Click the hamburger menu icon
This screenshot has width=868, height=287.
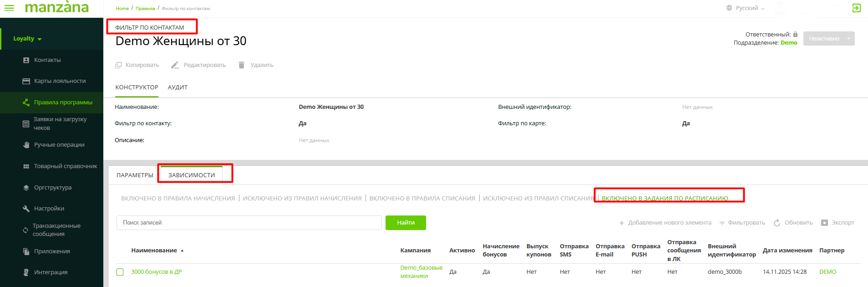(9, 8)
